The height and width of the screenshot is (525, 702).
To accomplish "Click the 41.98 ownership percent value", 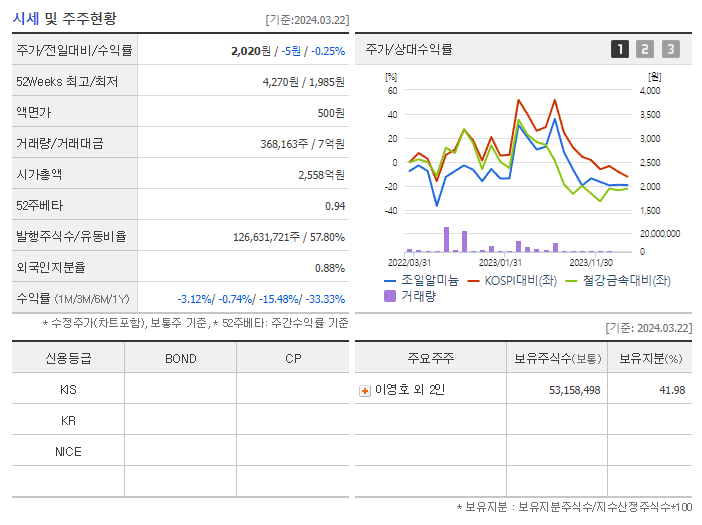I will 672,390.
